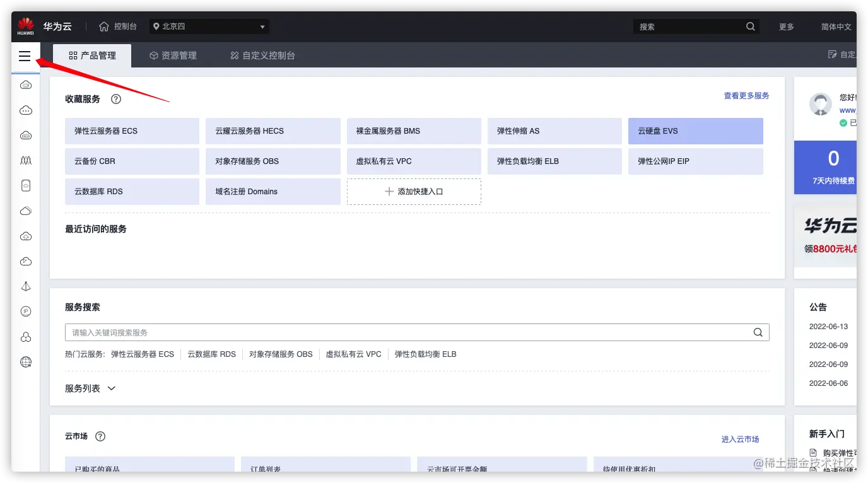Screen dimensions: 868x483
Task: Open the 简体中文 language menu
Action: 836,27
